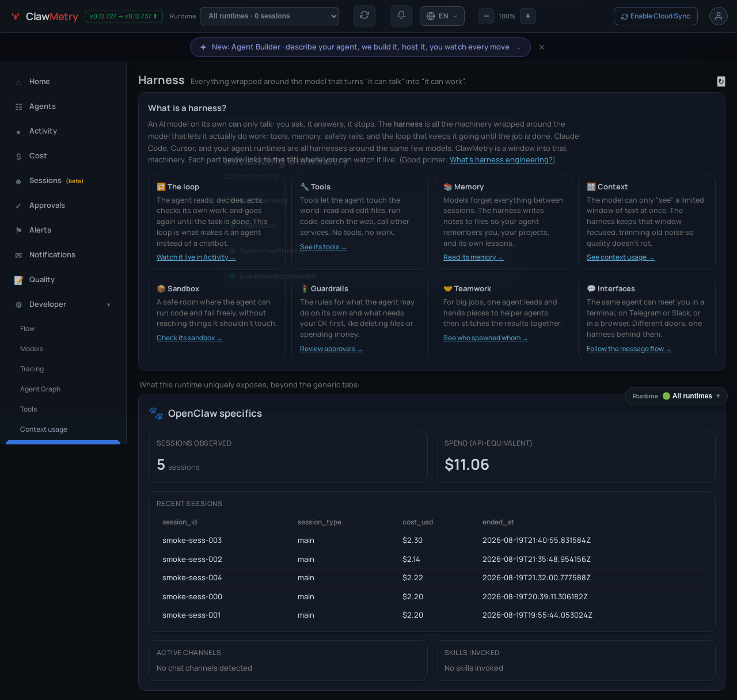Click the Approvals checkmark icon

pos(18,206)
